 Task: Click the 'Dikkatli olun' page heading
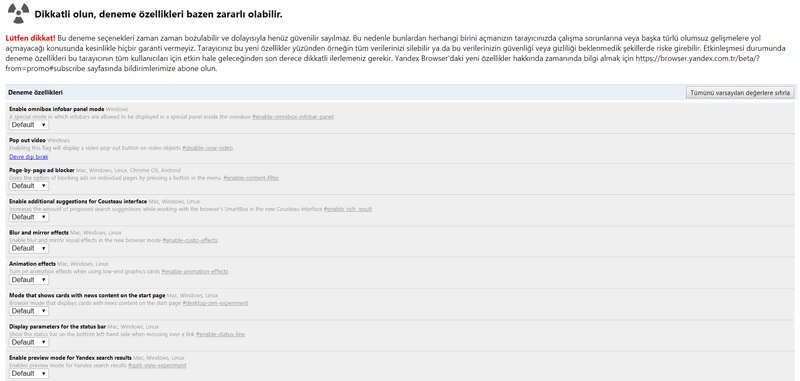pyautogui.click(x=158, y=14)
